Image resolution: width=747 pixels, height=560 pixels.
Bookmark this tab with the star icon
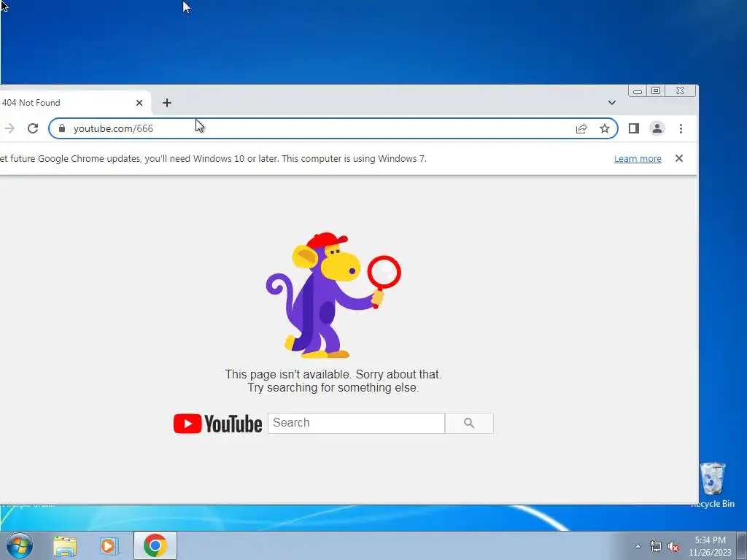click(605, 128)
